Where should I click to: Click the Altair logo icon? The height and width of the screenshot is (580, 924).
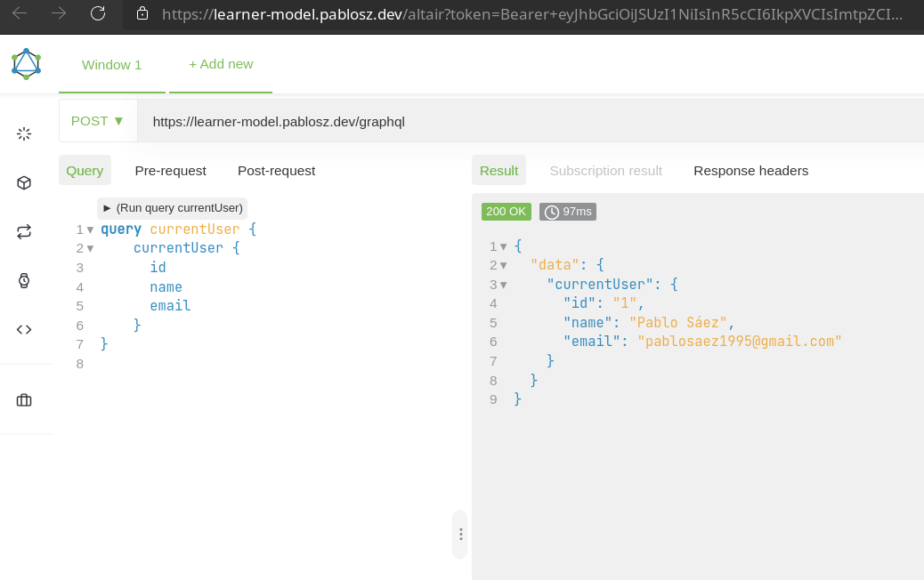[x=26, y=64]
